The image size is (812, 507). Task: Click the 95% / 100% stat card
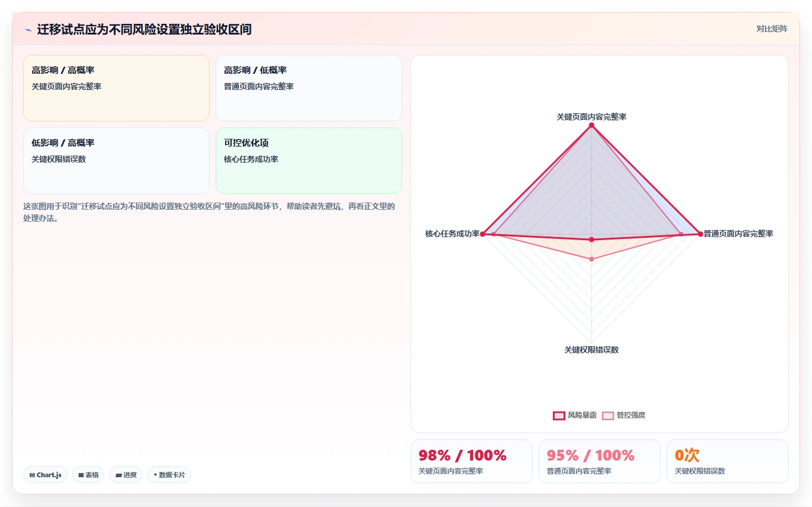[x=599, y=461]
